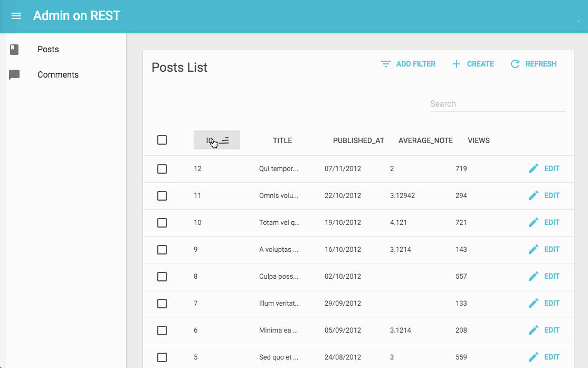Click pencil icon for post 7
The image size is (588, 368).
[x=534, y=303]
